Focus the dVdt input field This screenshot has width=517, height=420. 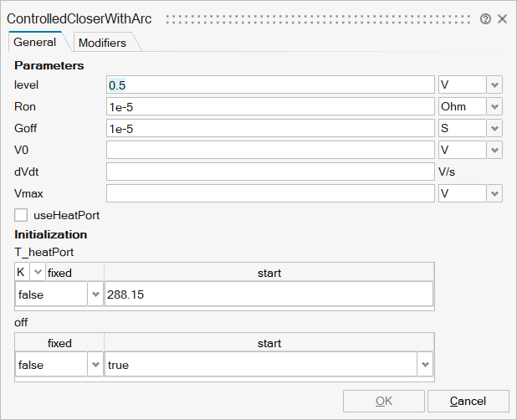[270, 172]
